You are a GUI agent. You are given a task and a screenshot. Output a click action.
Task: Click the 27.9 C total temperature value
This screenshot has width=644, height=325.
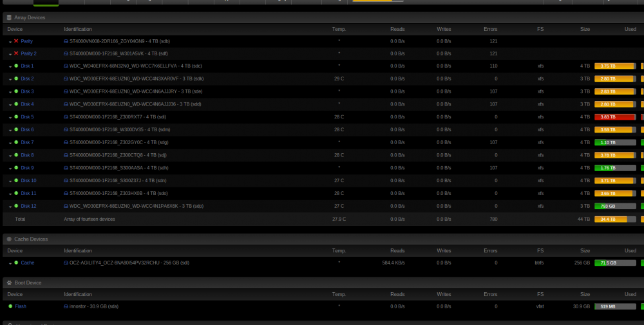pos(339,219)
